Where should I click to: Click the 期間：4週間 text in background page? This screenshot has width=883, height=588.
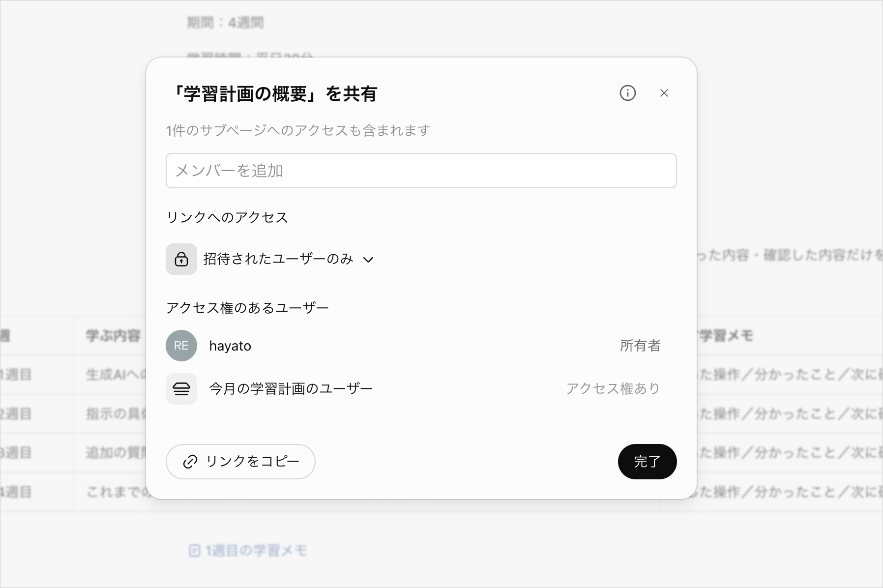tap(225, 23)
